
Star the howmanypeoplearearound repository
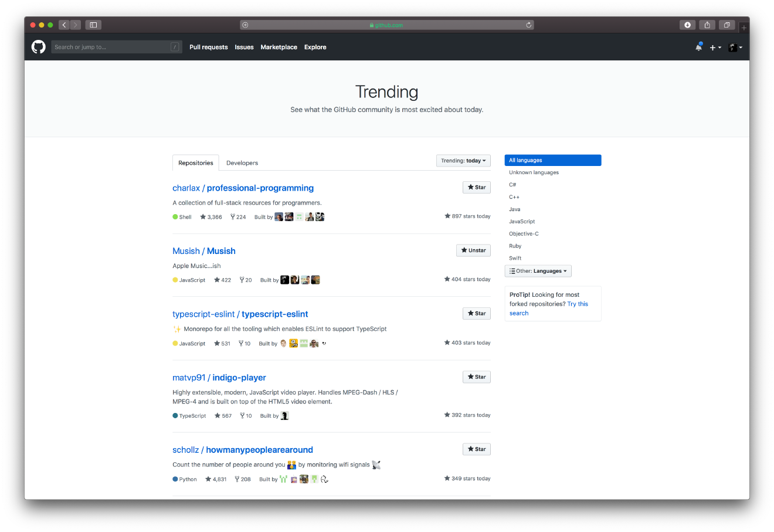(476, 449)
